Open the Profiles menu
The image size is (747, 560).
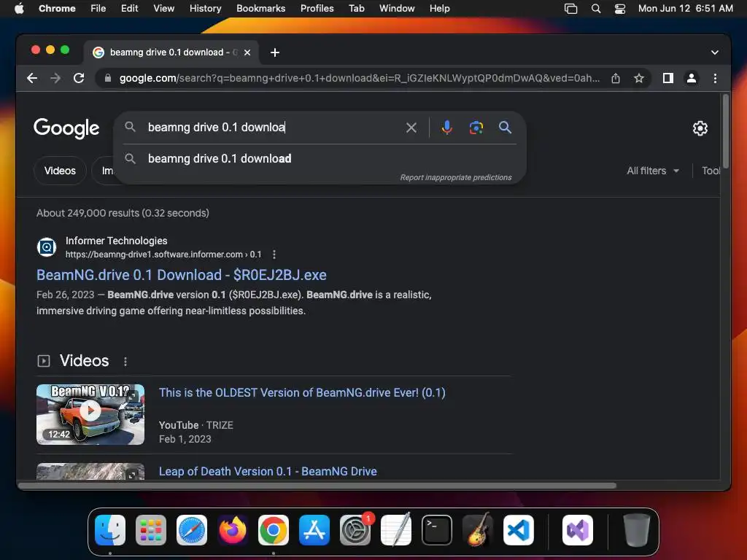[x=317, y=9]
